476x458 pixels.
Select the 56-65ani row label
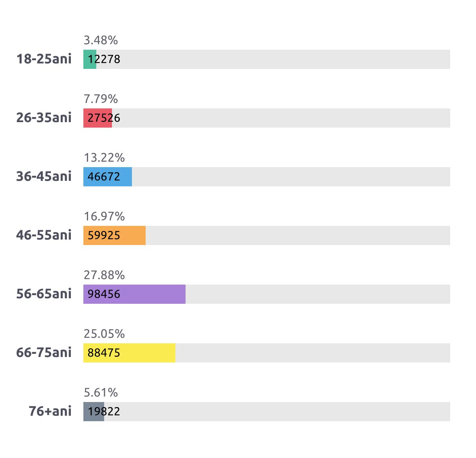44,294
